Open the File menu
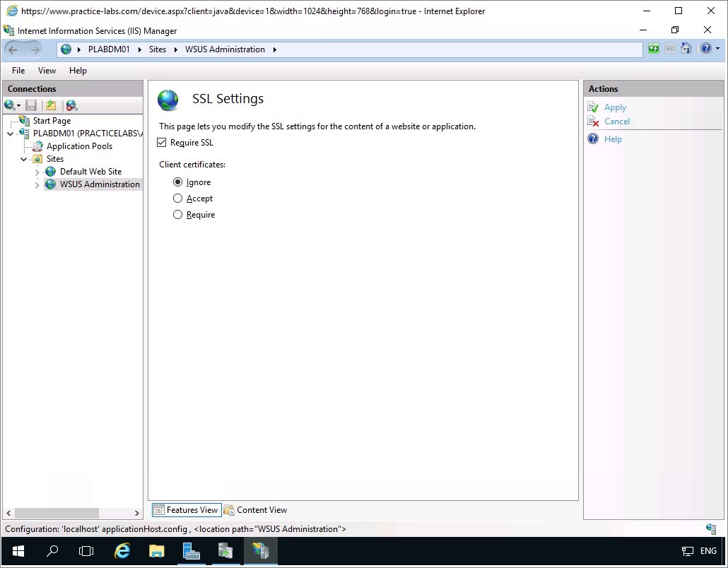Viewport: 728px width, 568px height. [x=18, y=71]
